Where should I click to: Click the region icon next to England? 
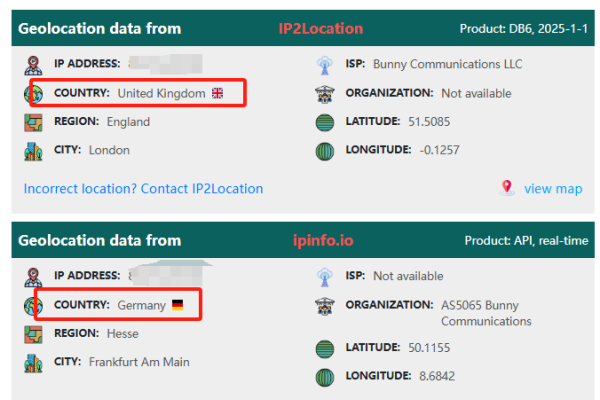[33, 122]
